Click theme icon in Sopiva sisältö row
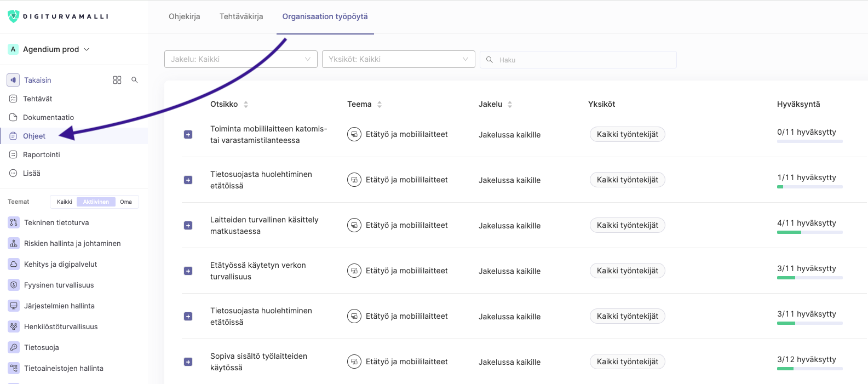This screenshot has height=384, width=868. tap(354, 362)
